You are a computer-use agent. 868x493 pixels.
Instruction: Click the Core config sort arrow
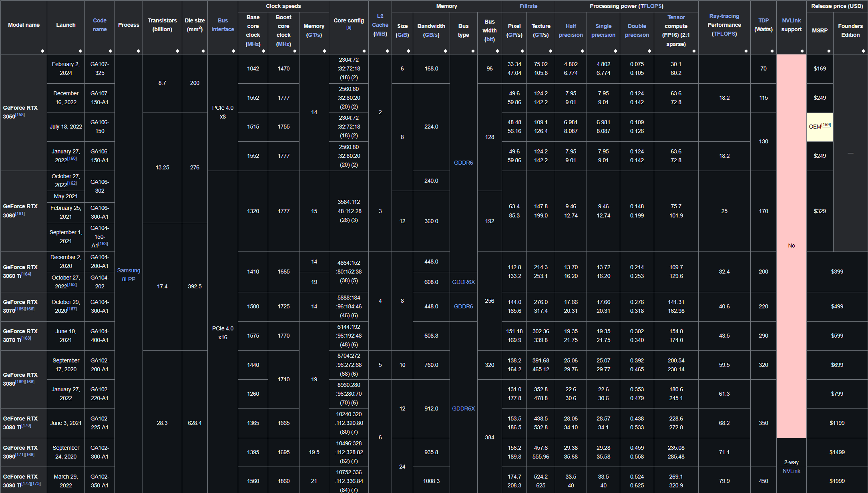(364, 51)
